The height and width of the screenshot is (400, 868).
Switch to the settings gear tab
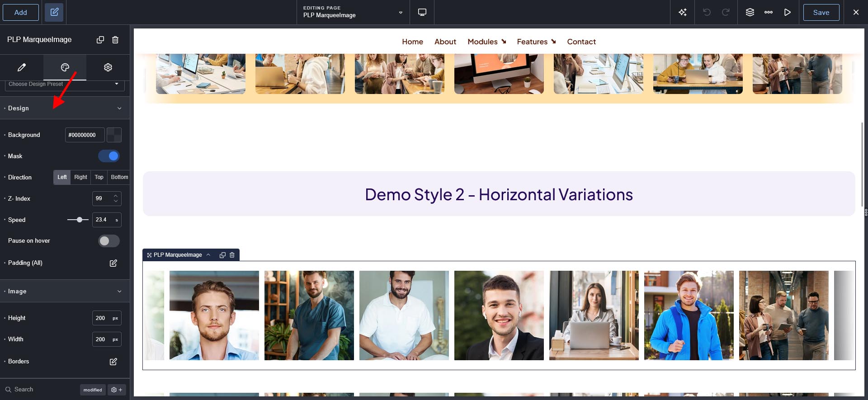point(108,67)
